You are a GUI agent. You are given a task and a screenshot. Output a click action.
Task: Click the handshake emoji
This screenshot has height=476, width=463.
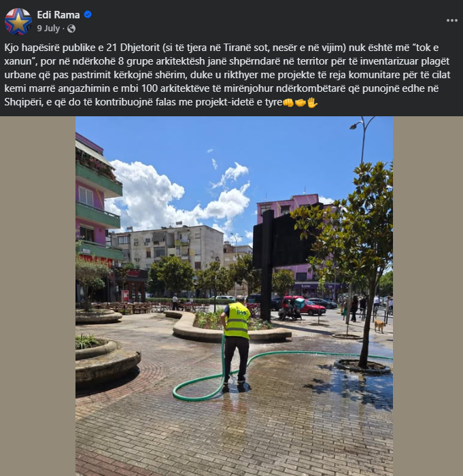(301, 103)
